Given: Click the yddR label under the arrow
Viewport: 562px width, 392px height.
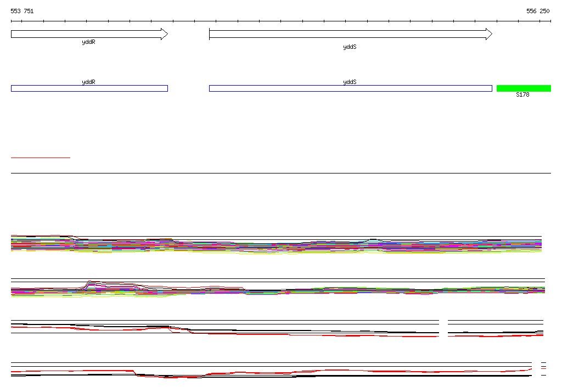Looking at the screenshot, I should (x=88, y=42).
